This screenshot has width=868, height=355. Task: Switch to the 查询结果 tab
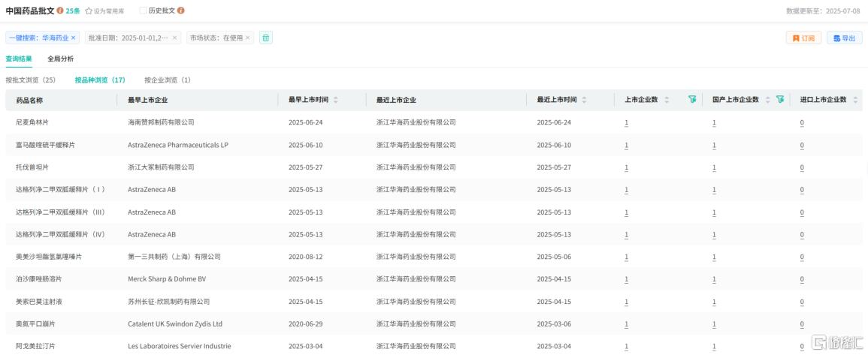pyautogui.click(x=19, y=59)
